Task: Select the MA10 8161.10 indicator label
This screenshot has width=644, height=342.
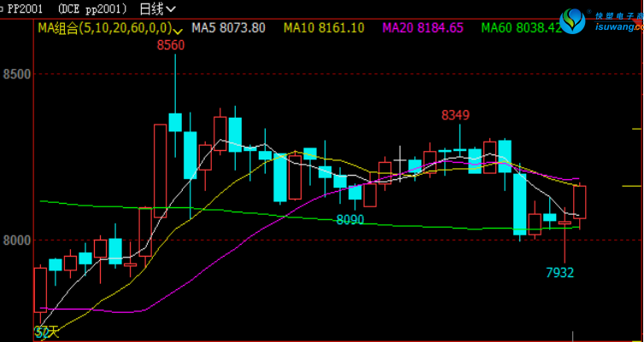Action: tap(324, 27)
